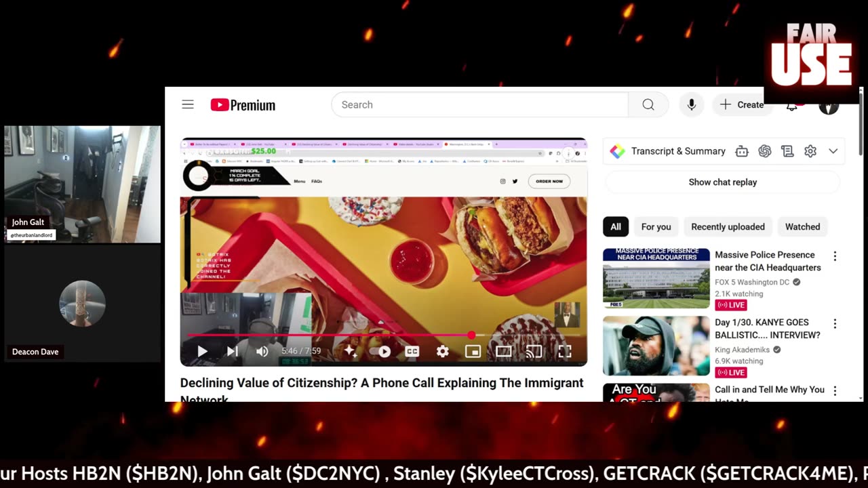Toggle closed captions CC
868x488 pixels.
[412, 351]
